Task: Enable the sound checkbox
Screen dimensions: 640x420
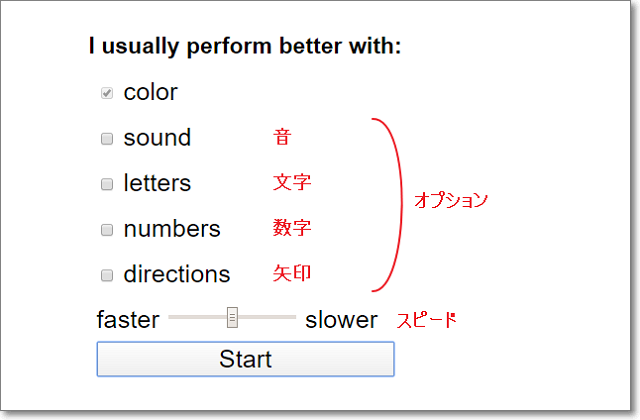Action: point(107,139)
